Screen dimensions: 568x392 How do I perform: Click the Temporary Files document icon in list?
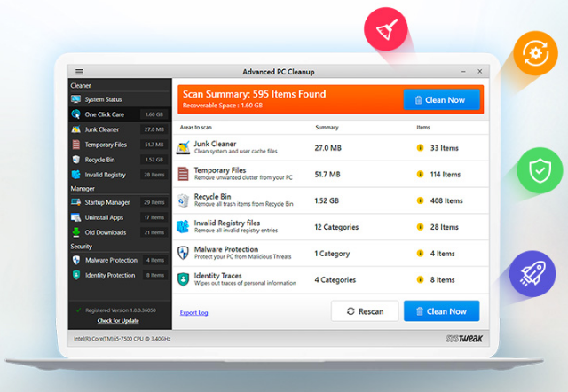184,174
